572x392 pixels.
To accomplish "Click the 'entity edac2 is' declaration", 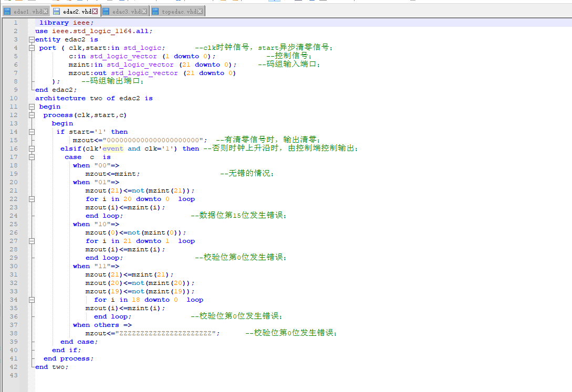I will tap(66, 39).
